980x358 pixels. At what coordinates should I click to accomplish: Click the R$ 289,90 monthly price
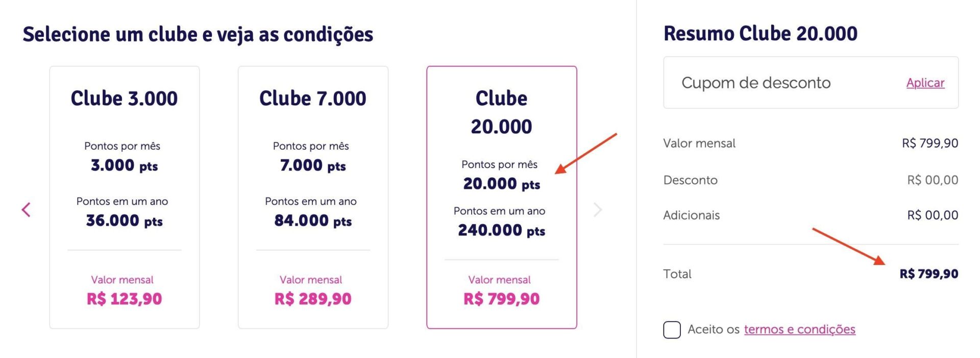pos(313,299)
